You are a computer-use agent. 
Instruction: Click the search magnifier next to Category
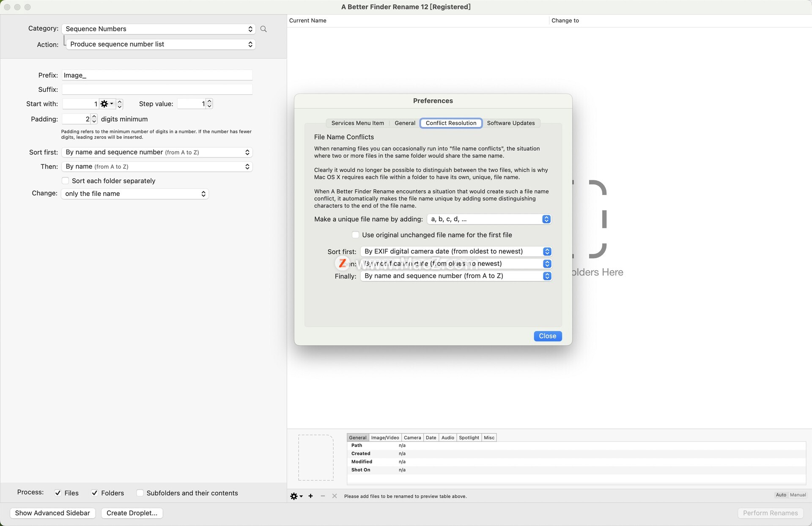(263, 29)
